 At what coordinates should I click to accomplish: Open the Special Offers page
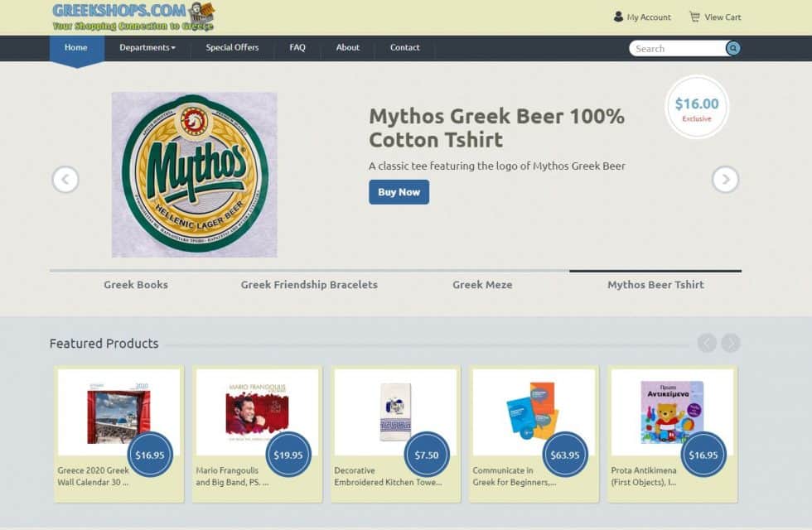(x=232, y=48)
